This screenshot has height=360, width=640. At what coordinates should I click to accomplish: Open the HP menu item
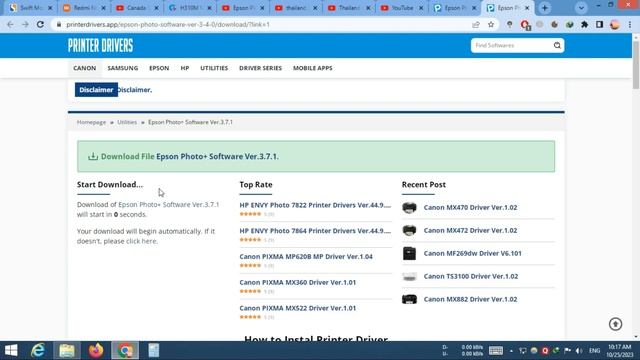185,68
